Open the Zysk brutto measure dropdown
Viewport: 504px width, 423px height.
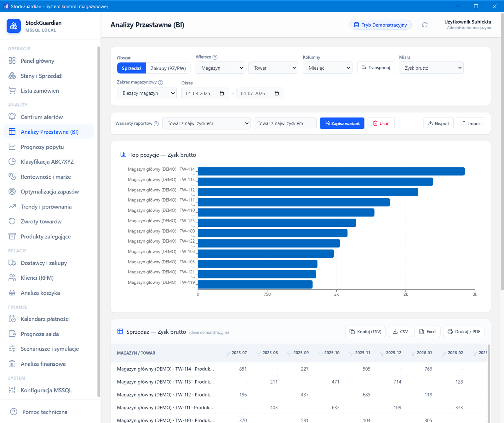431,68
